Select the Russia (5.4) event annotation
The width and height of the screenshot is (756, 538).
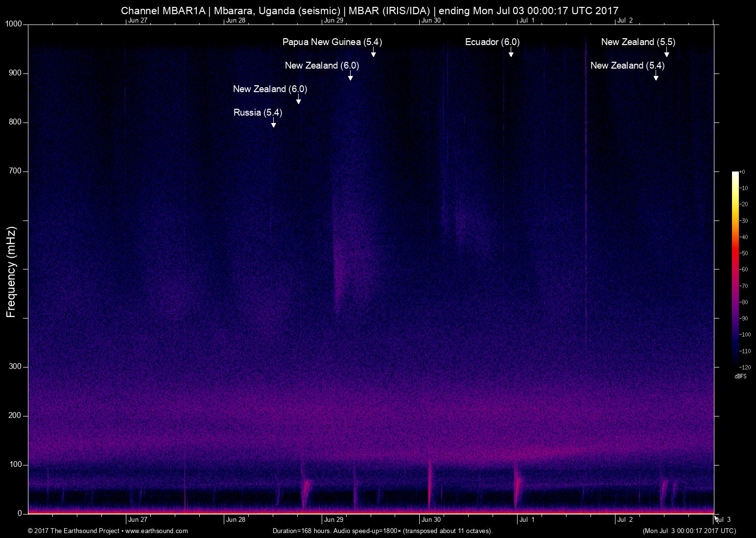point(258,113)
